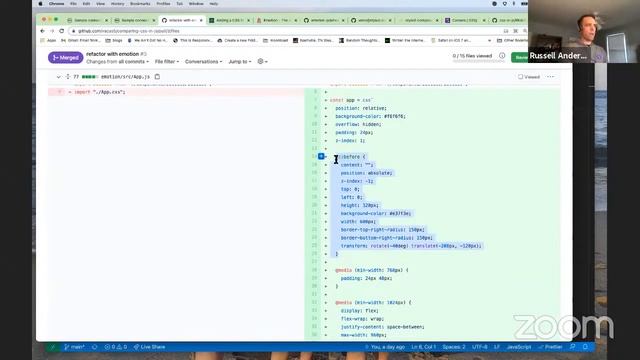This screenshot has height=360, width=640.
Task: Click the Russell Anderson Zoom video thumbnail
Action: click(x=584, y=31)
